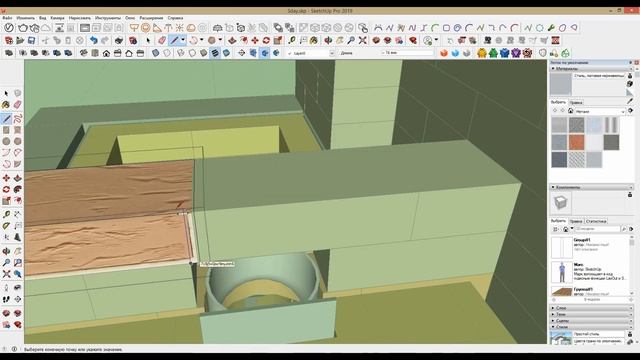Viewport: 640px width, 360px height.
Task: Toggle the Monochrome face style button
Action: (226, 53)
